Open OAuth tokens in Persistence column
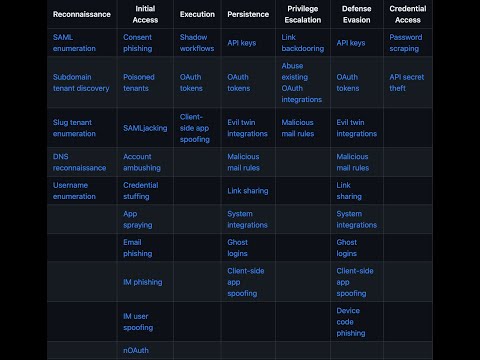The image size is (480, 360). click(239, 83)
